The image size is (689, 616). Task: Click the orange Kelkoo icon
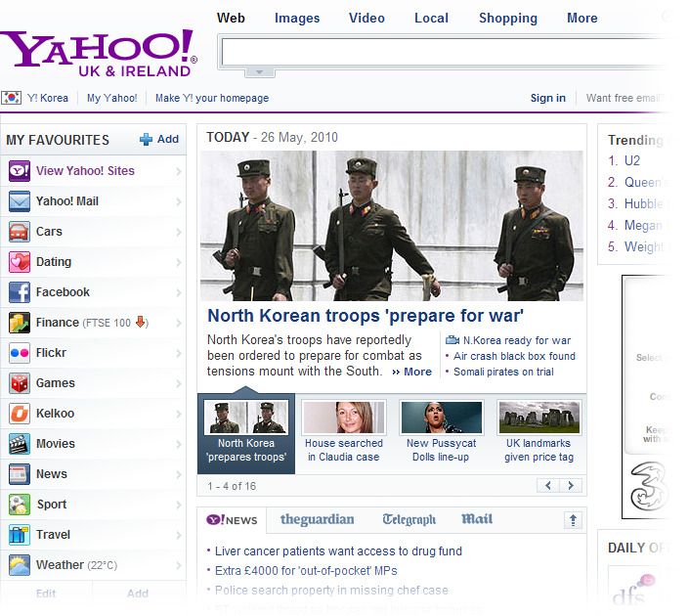tap(20, 414)
